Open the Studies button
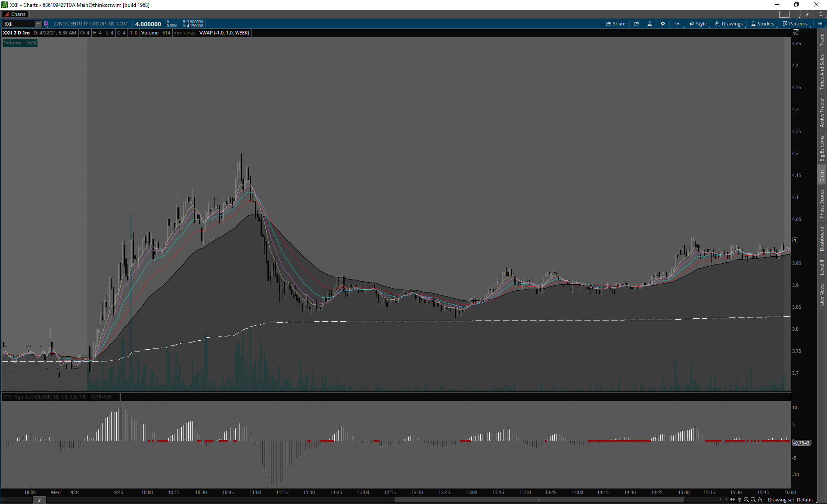This screenshot has width=827, height=504. [763, 24]
